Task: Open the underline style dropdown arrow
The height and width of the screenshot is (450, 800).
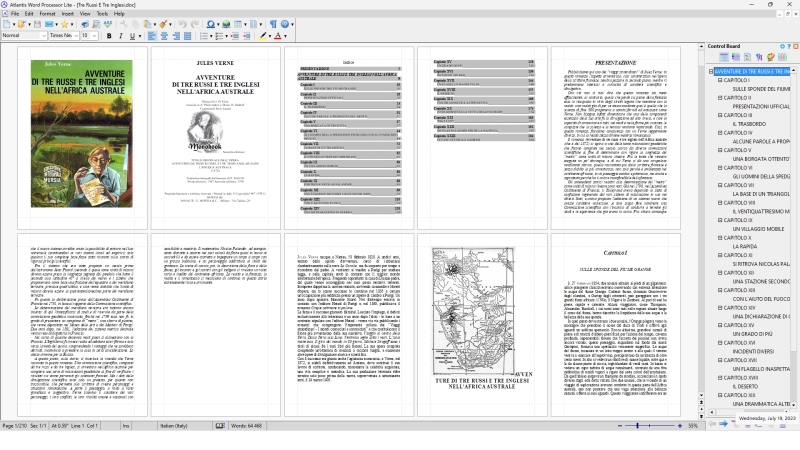Action: coord(140,36)
